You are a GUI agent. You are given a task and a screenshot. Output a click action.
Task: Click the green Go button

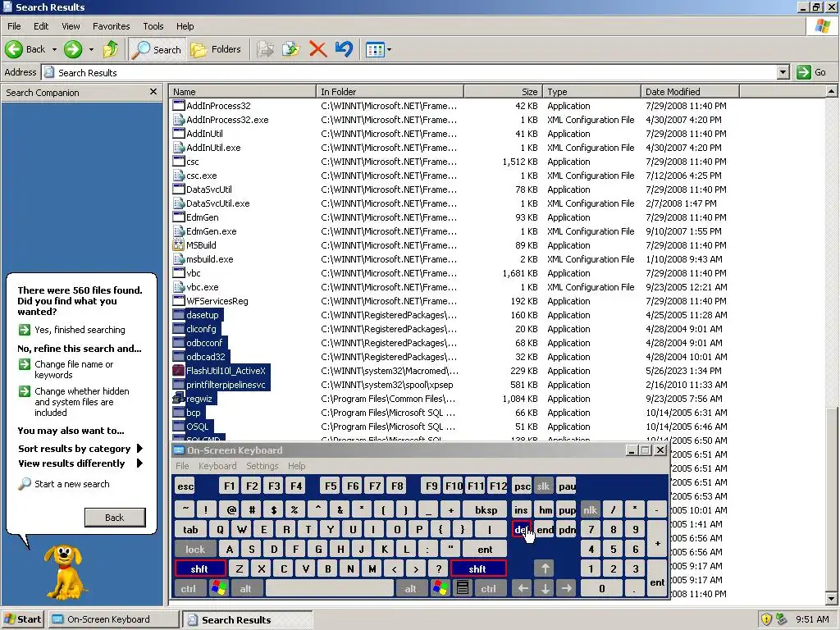(x=811, y=72)
